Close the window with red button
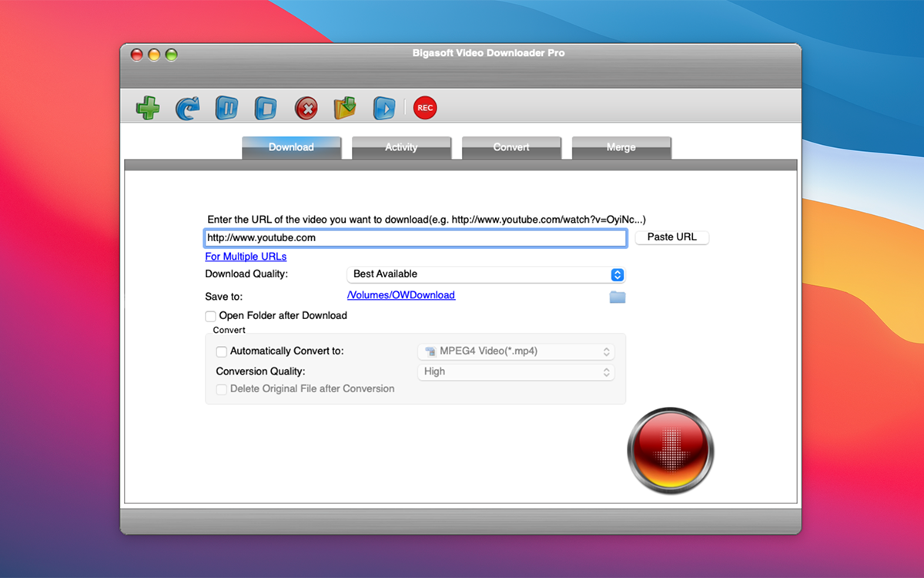Viewport: 924px width, 578px height. pyautogui.click(x=137, y=55)
